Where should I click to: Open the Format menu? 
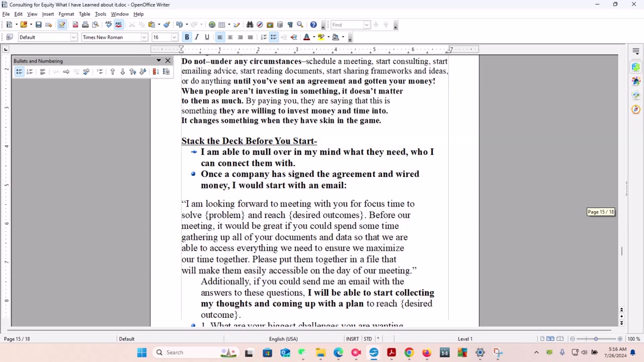pyautogui.click(x=66, y=14)
